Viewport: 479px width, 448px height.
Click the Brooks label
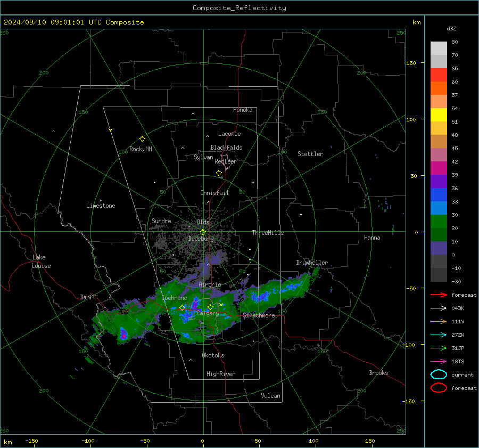378,373
